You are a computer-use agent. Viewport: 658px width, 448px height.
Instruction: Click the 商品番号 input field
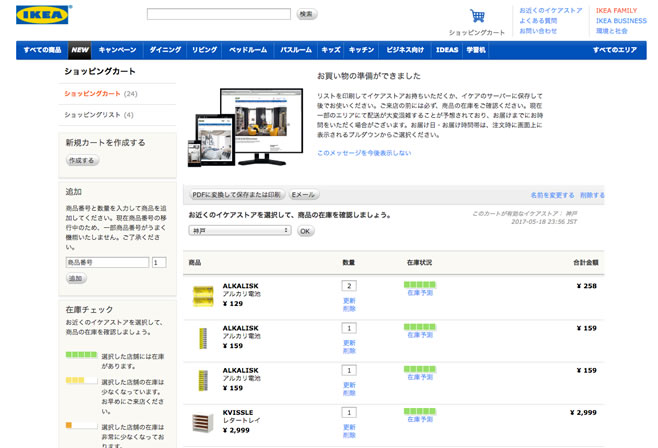click(107, 262)
